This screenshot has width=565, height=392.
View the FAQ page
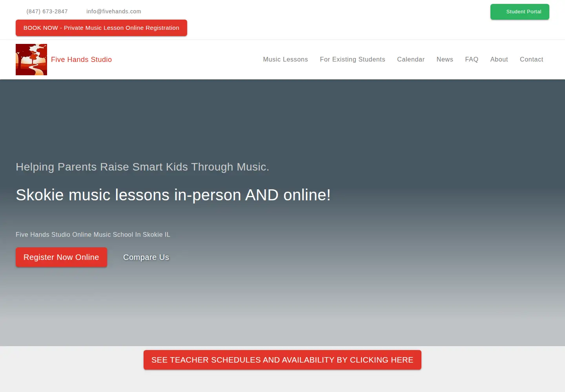coord(472,60)
